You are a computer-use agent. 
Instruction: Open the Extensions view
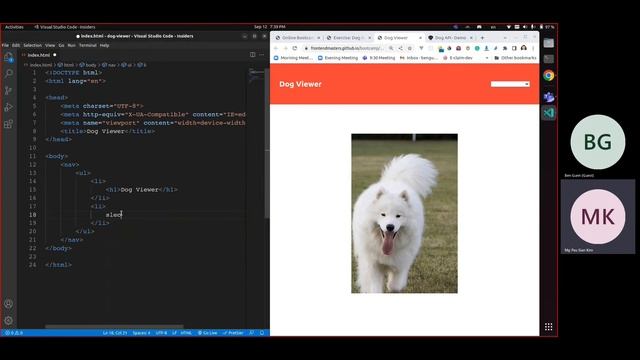pyautogui.click(x=8, y=124)
